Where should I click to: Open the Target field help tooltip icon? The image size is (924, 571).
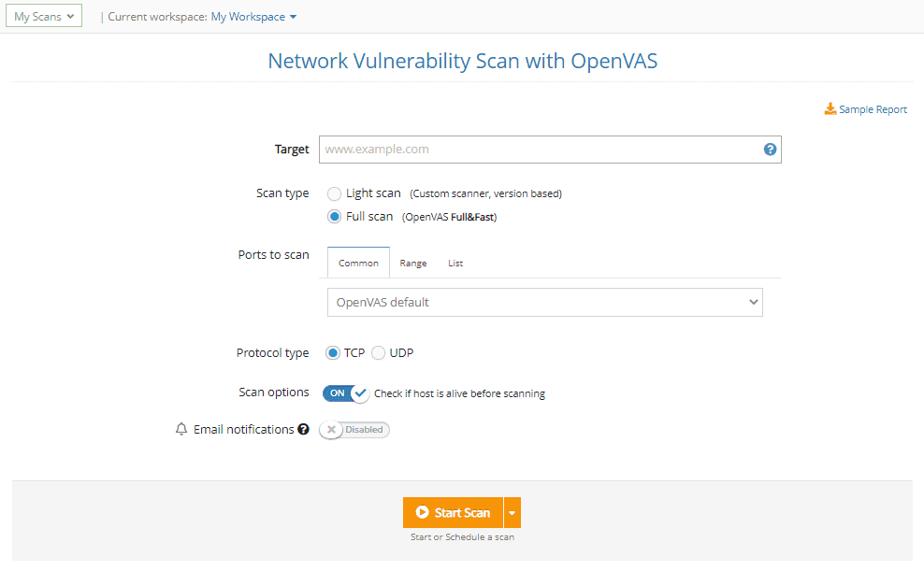point(769,149)
